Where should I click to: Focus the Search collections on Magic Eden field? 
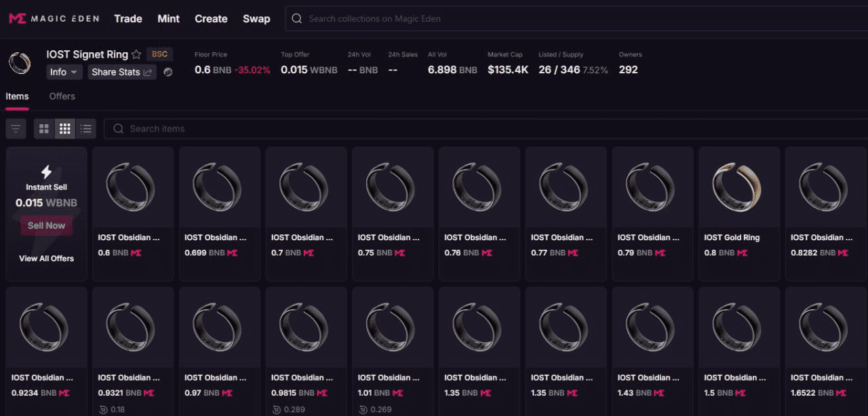pyautogui.click(x=576, y=18)
